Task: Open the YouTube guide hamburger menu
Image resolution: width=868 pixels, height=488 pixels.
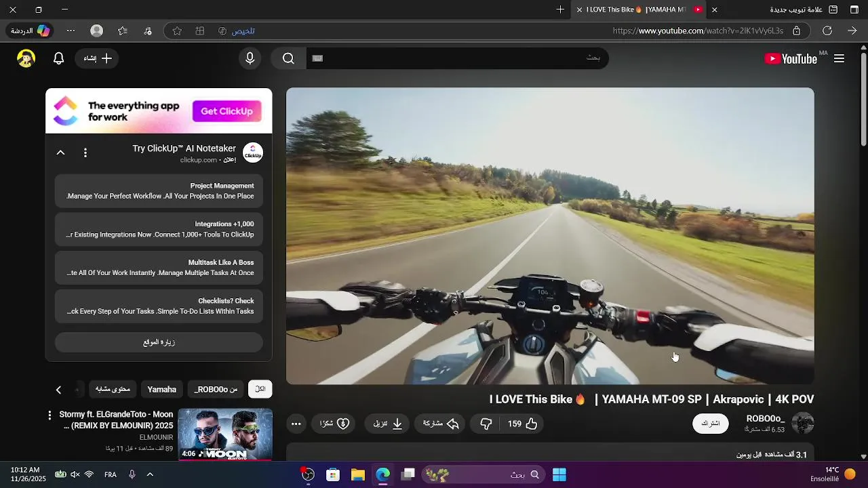Action: click(839, 59)
